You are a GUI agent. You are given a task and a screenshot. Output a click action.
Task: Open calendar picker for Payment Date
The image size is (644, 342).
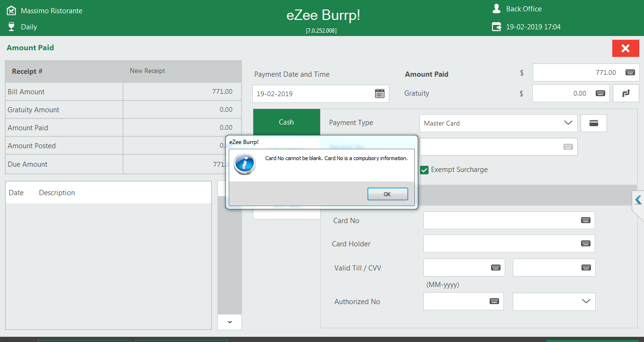[380, 93]
